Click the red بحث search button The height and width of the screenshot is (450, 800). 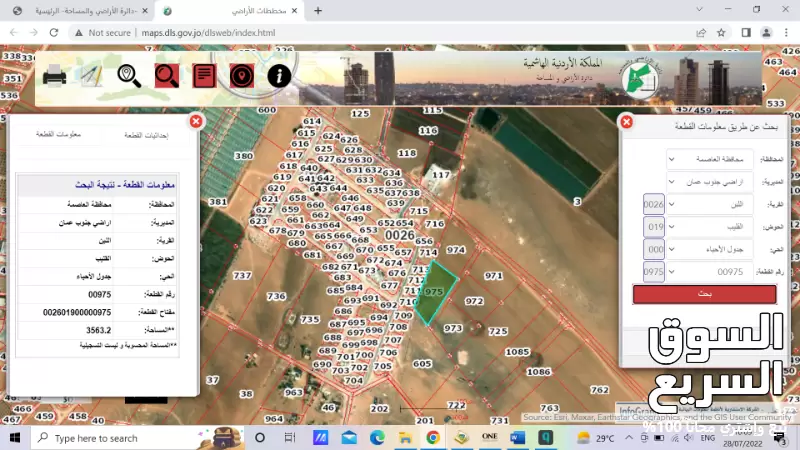point(705,294)
